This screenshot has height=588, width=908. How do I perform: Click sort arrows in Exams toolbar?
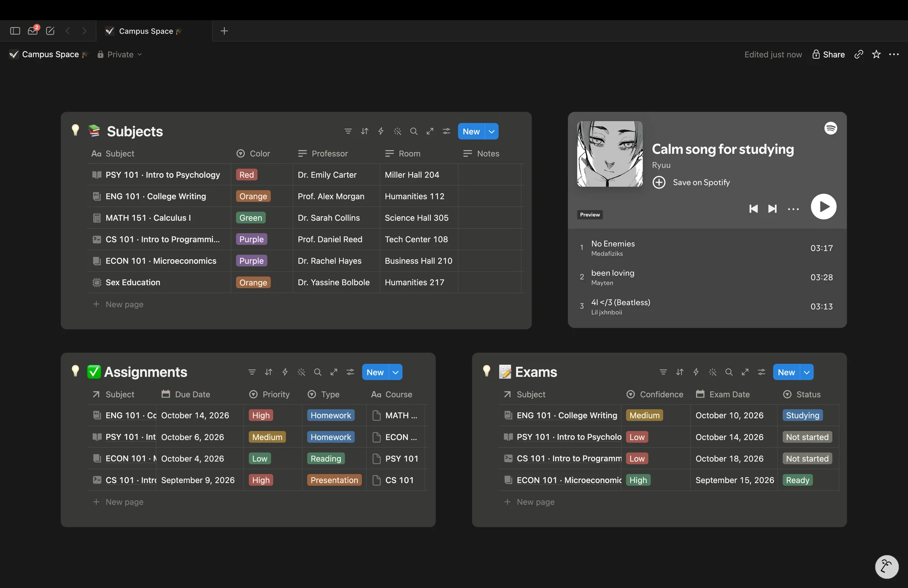(680, 372)
